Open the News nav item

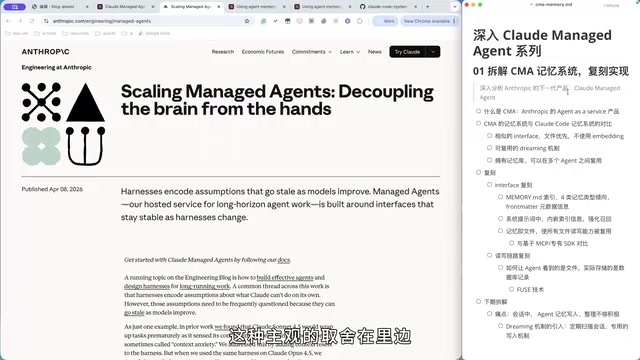[375, 52]
